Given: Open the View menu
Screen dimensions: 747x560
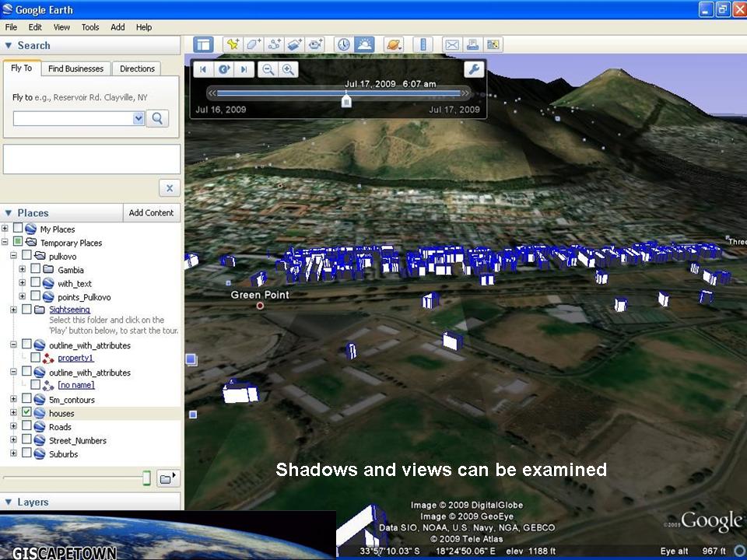Looking at the screenshot, I should 61,27.
